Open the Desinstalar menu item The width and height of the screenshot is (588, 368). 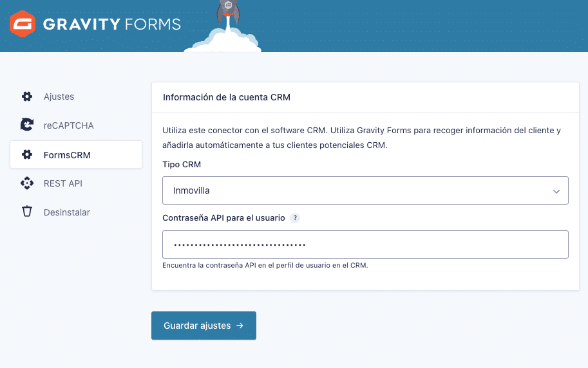coord(66,212)
